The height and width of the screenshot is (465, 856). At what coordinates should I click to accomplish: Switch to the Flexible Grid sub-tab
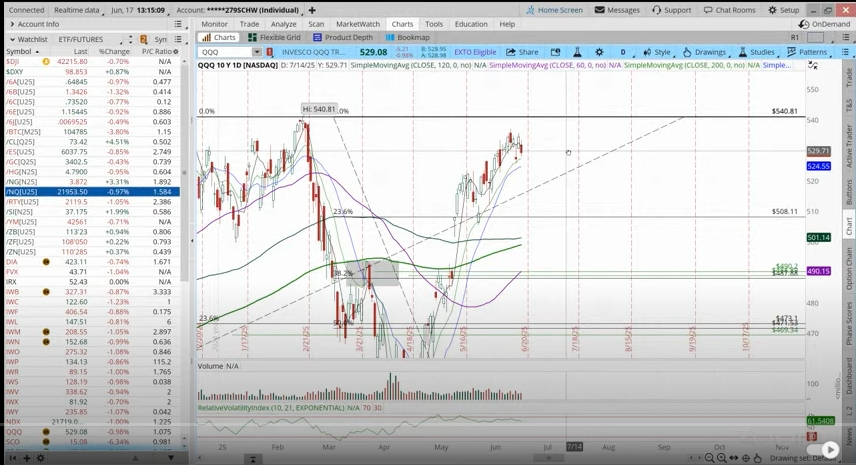[274, 37]
